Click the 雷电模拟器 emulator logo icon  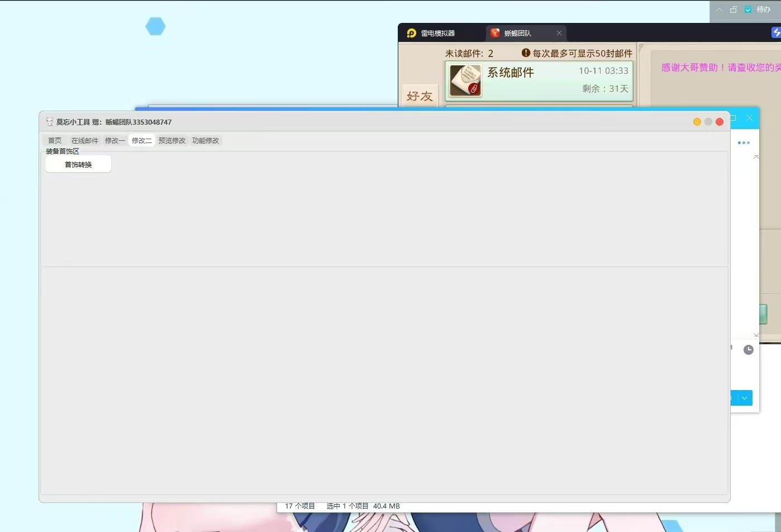tap(412, 33)
